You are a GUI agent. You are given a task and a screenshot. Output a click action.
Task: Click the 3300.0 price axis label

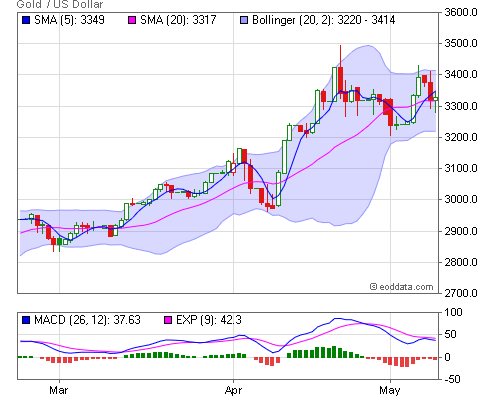point(461,106)
